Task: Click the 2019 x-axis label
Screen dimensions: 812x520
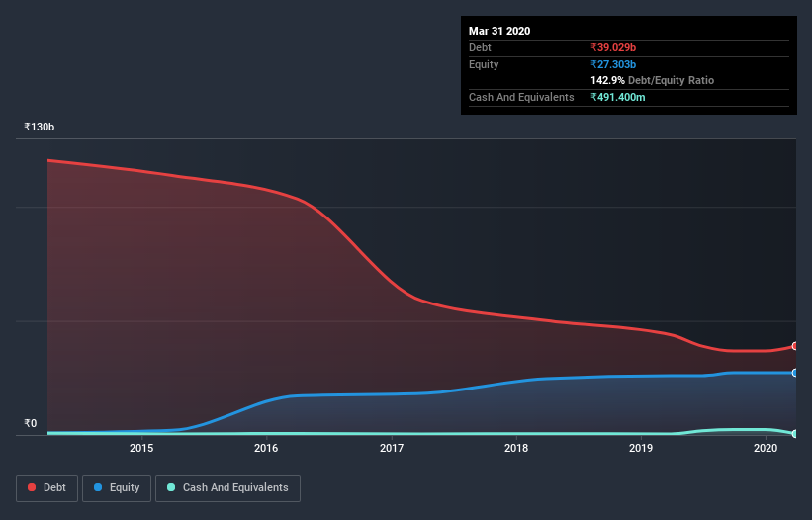Action: 641,448
